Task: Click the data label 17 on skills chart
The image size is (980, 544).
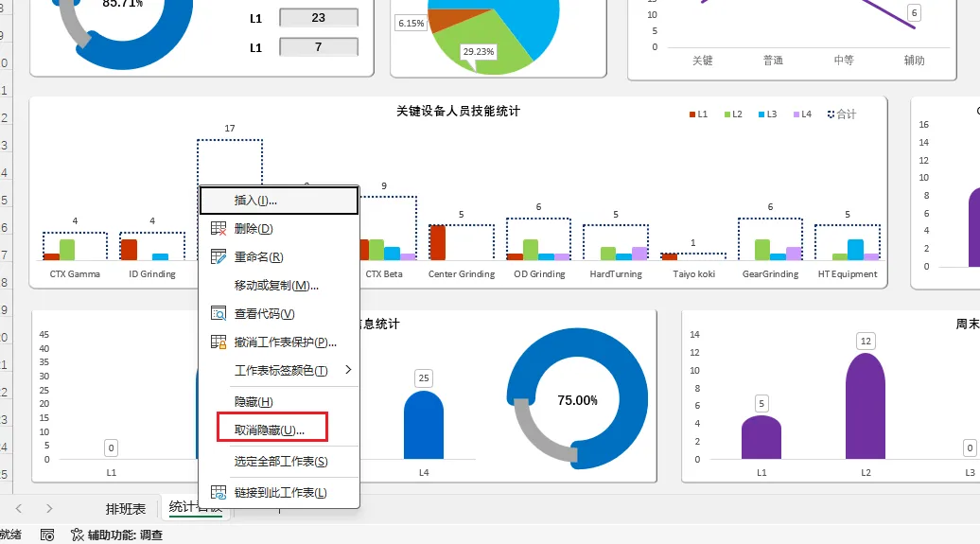Action: [229, 128]
